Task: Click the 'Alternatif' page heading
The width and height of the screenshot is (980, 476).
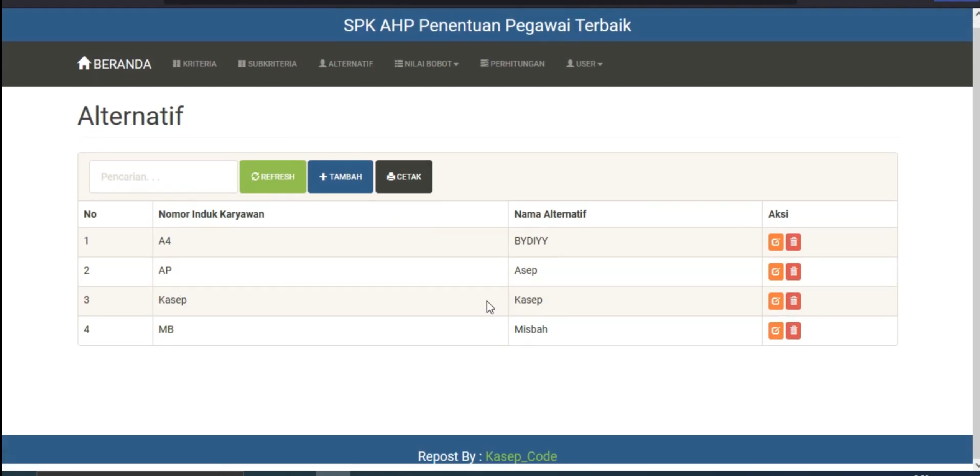Action: (130, 116)
